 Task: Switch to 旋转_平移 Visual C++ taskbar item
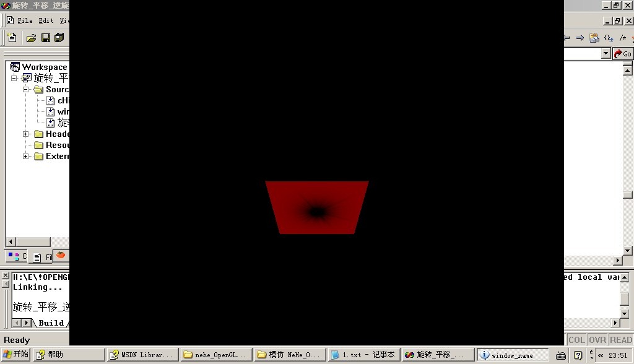pos(438,355)
